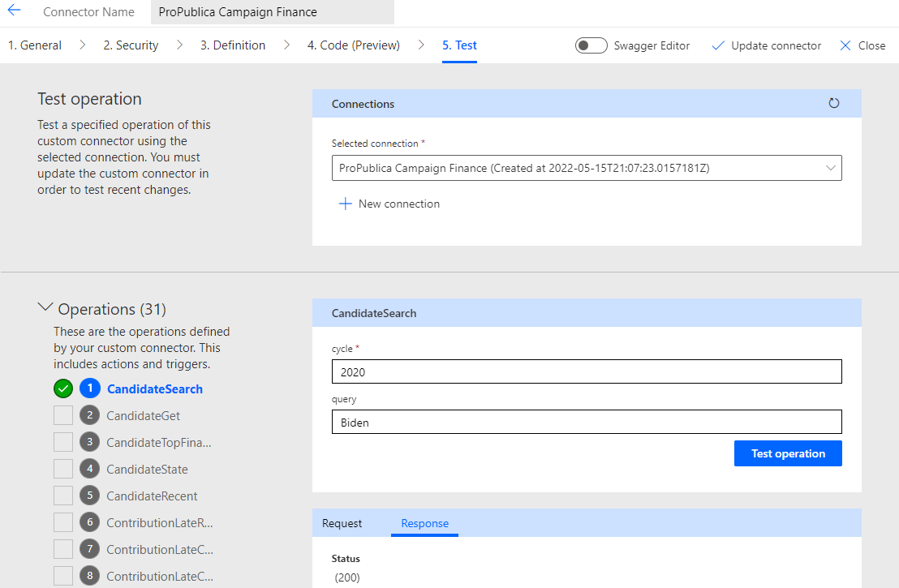Click chevron between Code and Test
Viewport: 899px width, 588px height.
(421, 45)
